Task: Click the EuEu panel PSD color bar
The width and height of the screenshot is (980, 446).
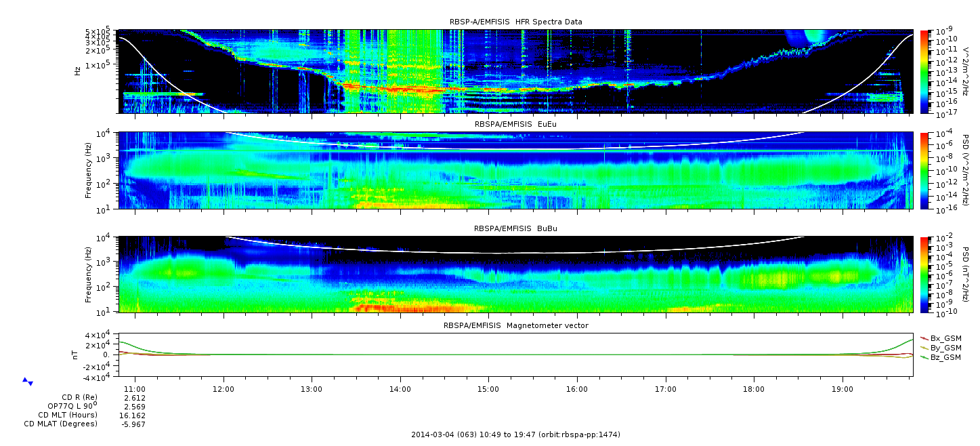Action: [924, 171]
